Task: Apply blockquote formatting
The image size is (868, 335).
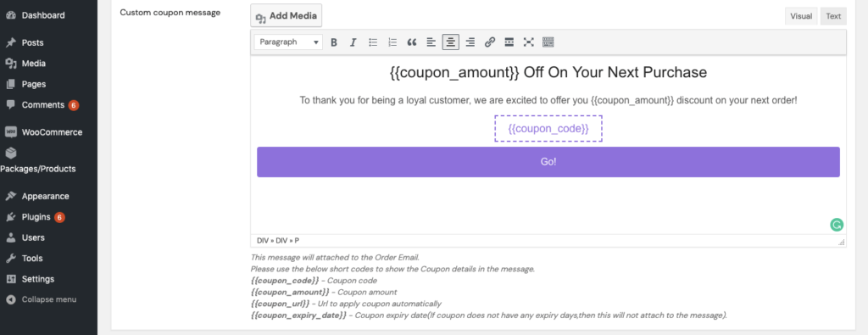Action: (x=411, y=42)
